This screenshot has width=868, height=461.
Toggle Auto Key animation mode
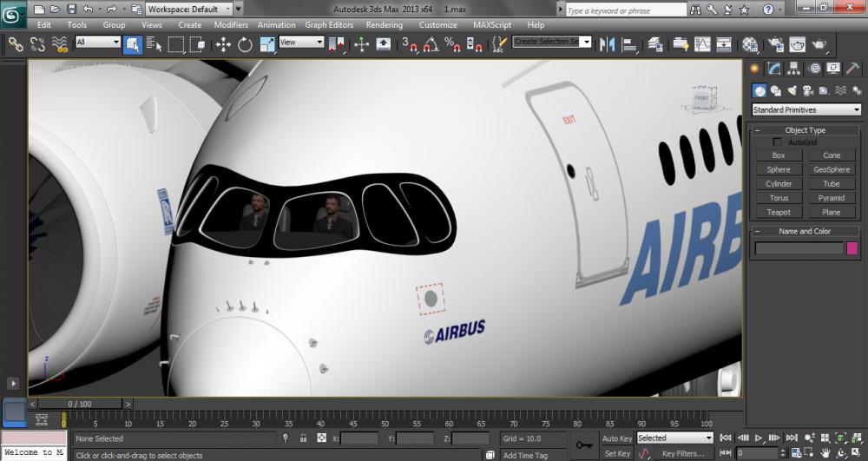[x=617, y=438]
